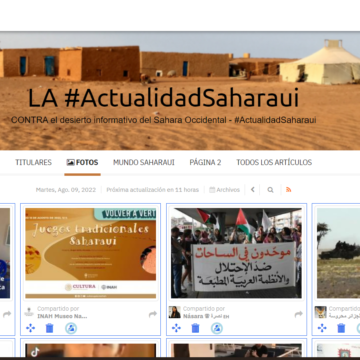Open the protest banner photo
Screen dimensions: 360x360
(236, 253)
